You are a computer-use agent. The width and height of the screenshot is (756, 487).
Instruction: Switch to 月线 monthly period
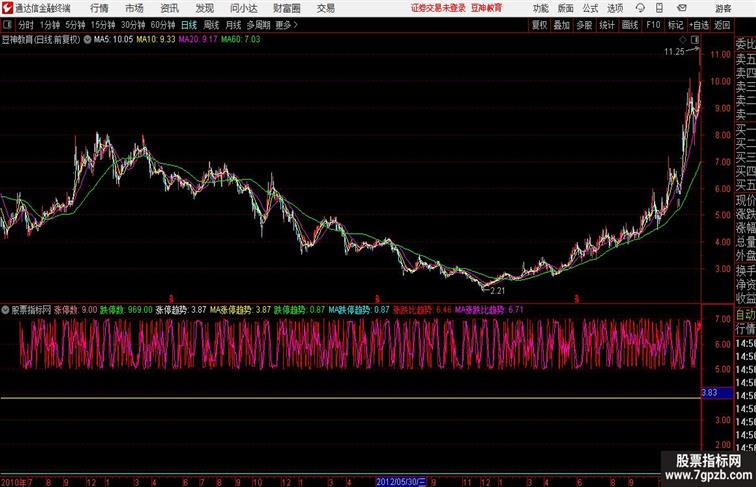233,25
